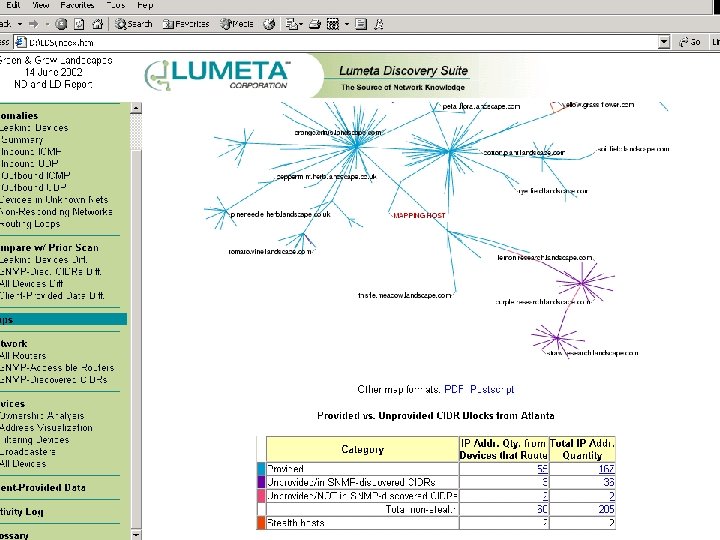Open the Tools menu
Screen dimensions: 720x540
(115, 5)
